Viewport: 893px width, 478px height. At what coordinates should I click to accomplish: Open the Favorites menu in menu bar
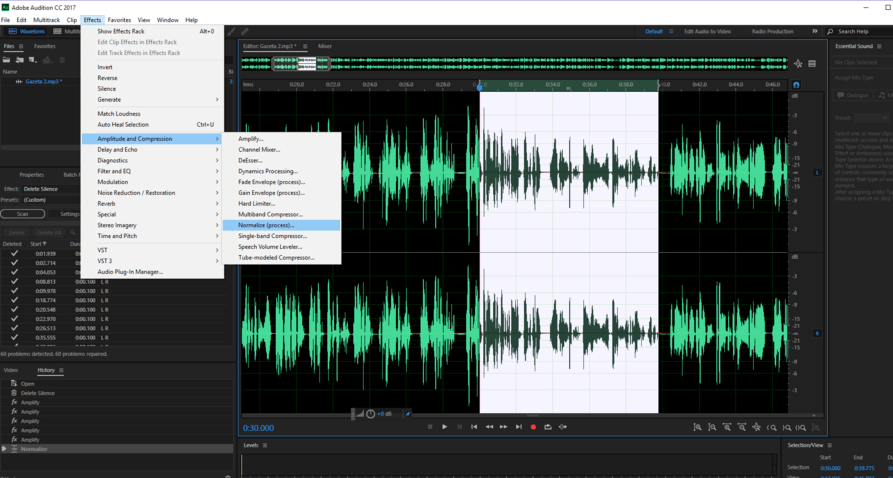[x=119, y=20]
